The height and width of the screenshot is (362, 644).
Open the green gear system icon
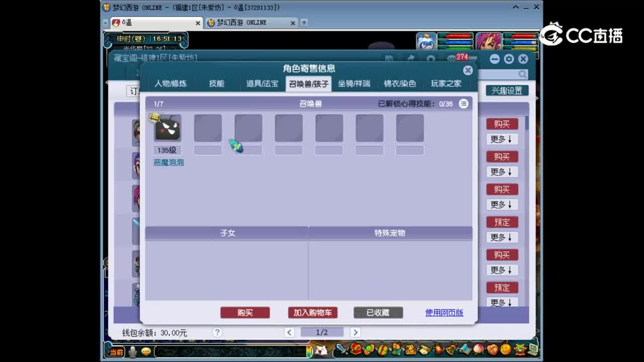tap(520, 349)
